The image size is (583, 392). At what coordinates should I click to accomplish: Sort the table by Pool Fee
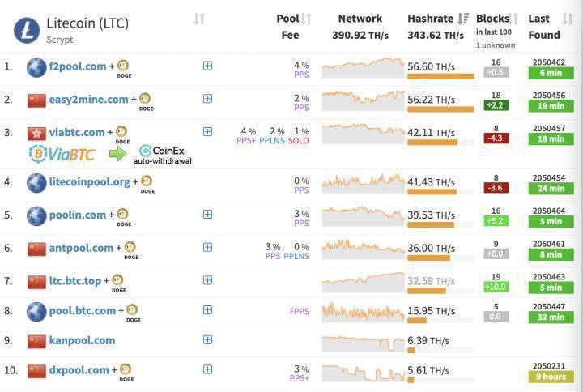click(306, 19)
